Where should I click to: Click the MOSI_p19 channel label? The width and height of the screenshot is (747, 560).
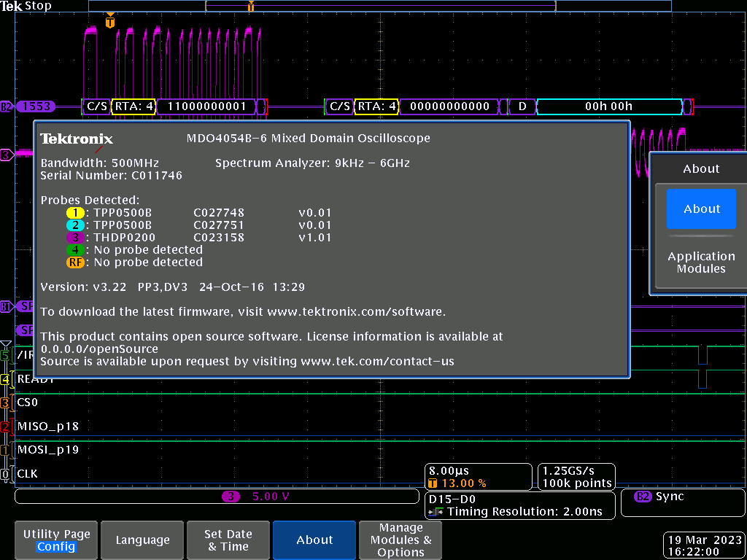(48, 450)
